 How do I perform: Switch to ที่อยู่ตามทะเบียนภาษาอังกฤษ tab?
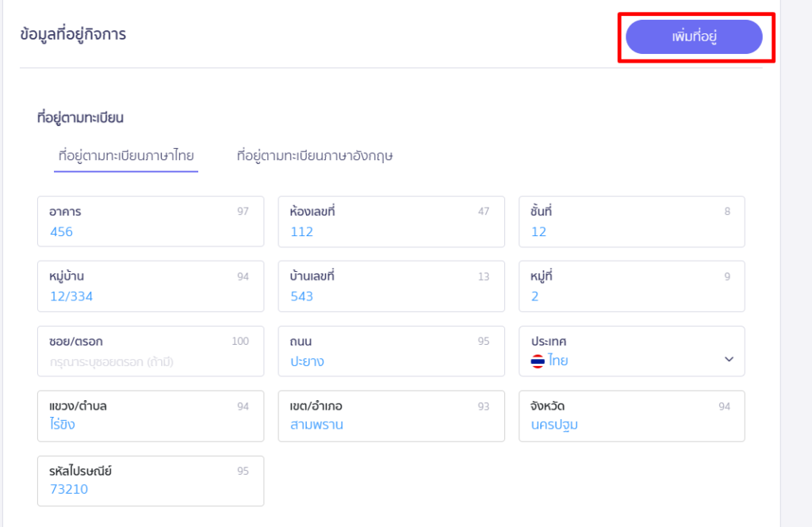tap(315, 155)
